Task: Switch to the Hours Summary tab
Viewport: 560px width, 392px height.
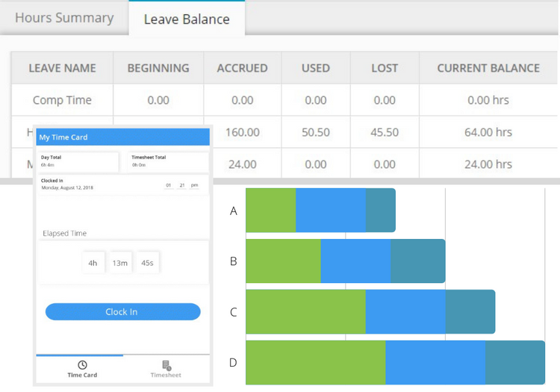Action: coord(64,18)
